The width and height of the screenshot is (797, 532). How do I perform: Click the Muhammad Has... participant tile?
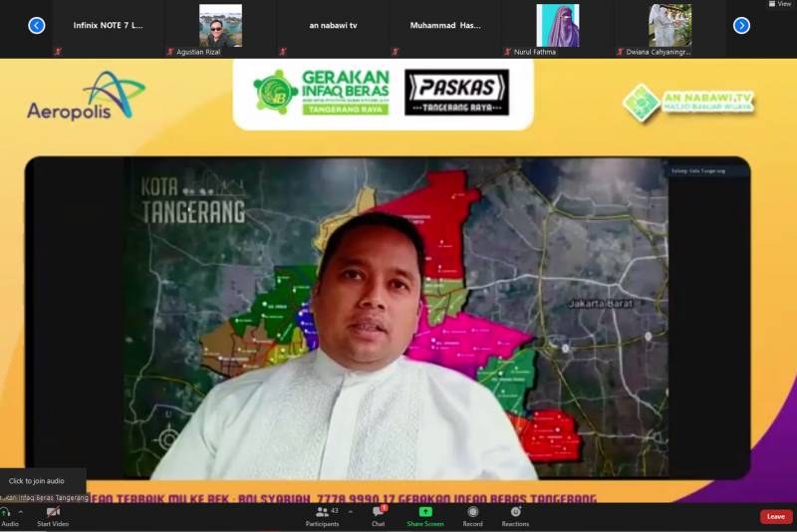[x=445, y=27]
